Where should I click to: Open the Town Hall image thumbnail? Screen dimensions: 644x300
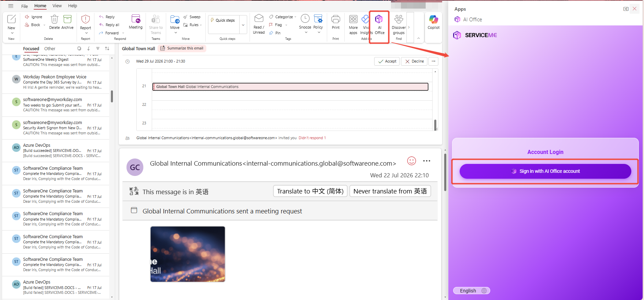coord(188,254)
